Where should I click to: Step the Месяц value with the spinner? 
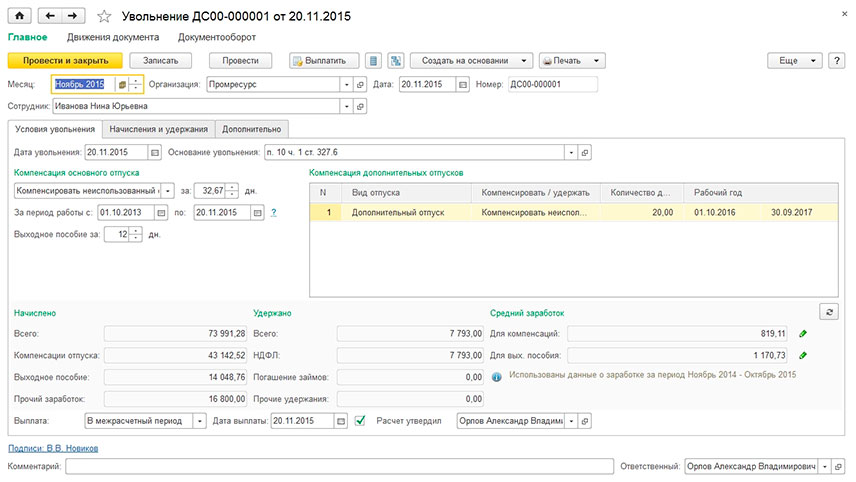click(x=135, y=85)
